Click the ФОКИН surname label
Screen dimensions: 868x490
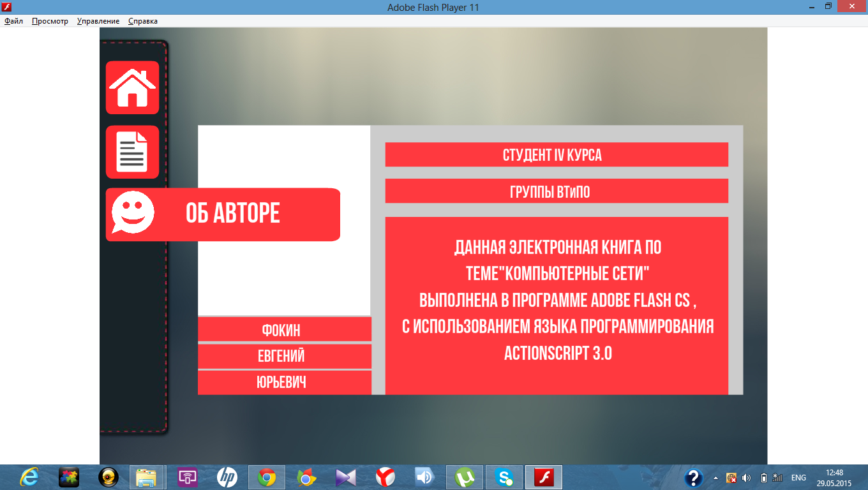(284, 330)
